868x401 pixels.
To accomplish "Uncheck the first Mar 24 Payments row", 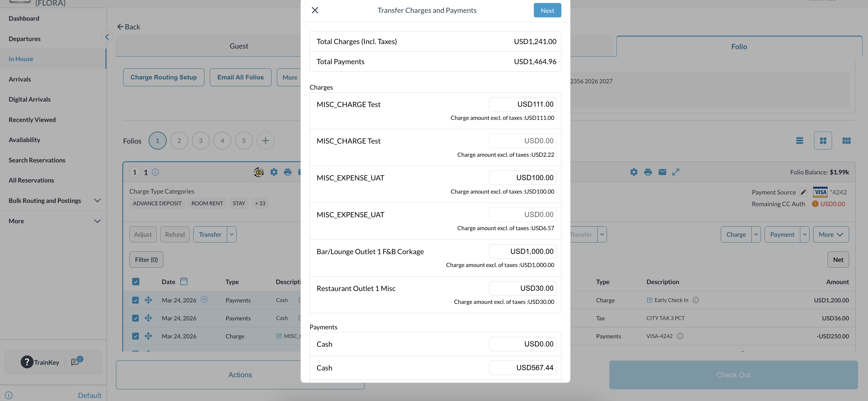I will click(135, 300).
